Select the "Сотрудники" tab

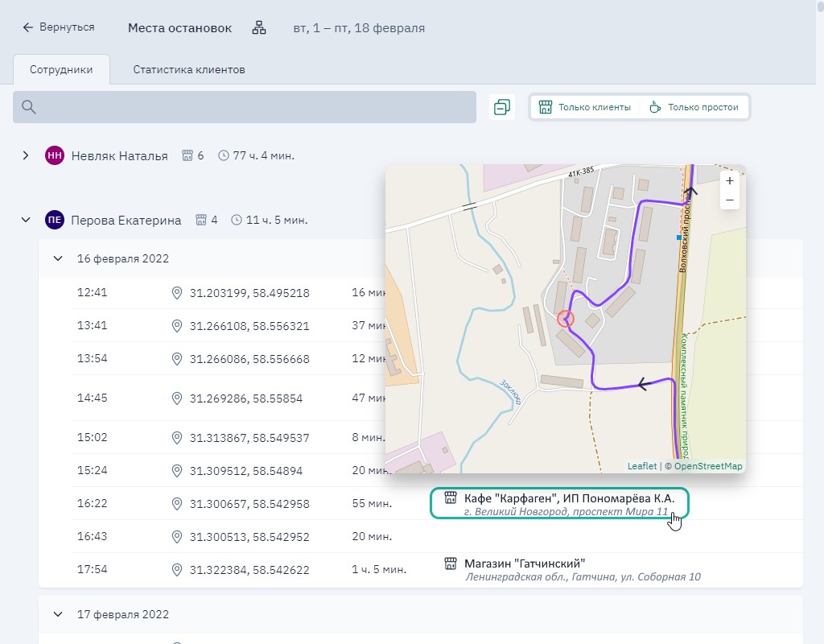[61, 70]
